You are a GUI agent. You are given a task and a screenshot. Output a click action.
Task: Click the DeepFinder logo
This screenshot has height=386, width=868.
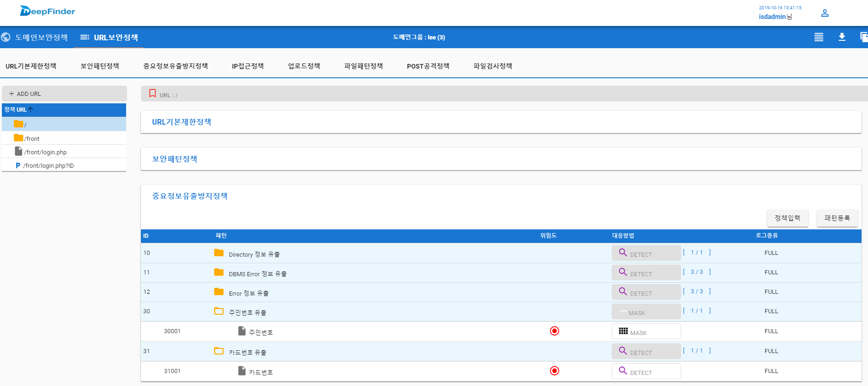(x=47, y=11)
